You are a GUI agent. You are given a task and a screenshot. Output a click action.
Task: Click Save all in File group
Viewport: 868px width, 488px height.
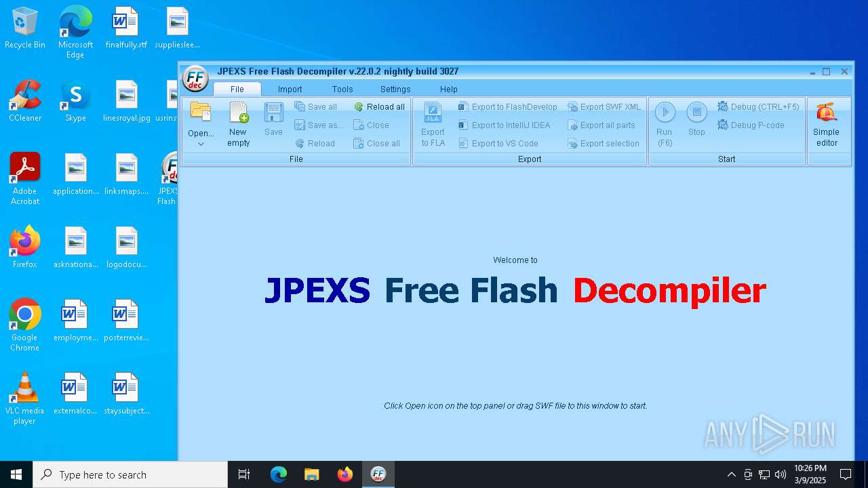point(315,107)
